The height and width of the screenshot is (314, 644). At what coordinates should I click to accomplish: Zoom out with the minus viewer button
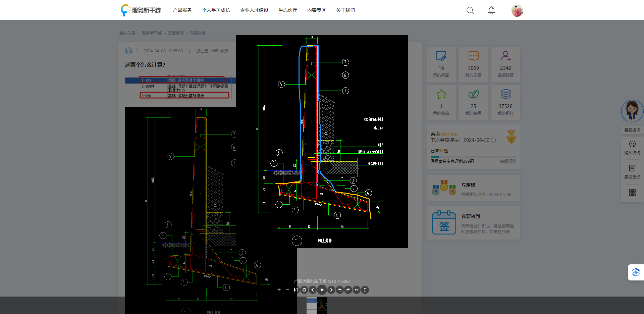287,290
